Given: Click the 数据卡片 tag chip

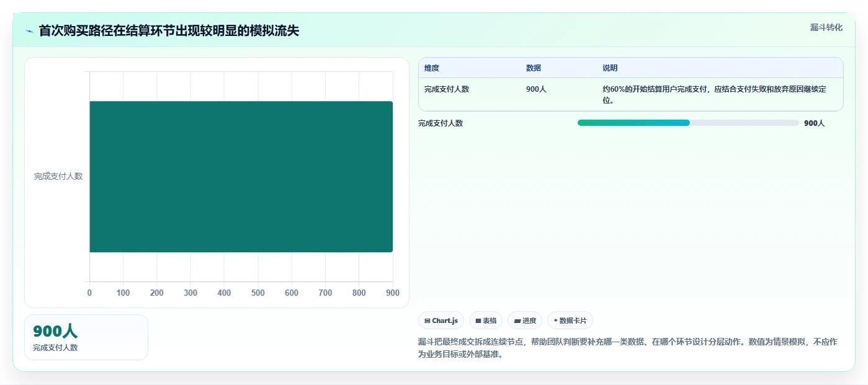Looking at the screenshot, I should point(570,321).
